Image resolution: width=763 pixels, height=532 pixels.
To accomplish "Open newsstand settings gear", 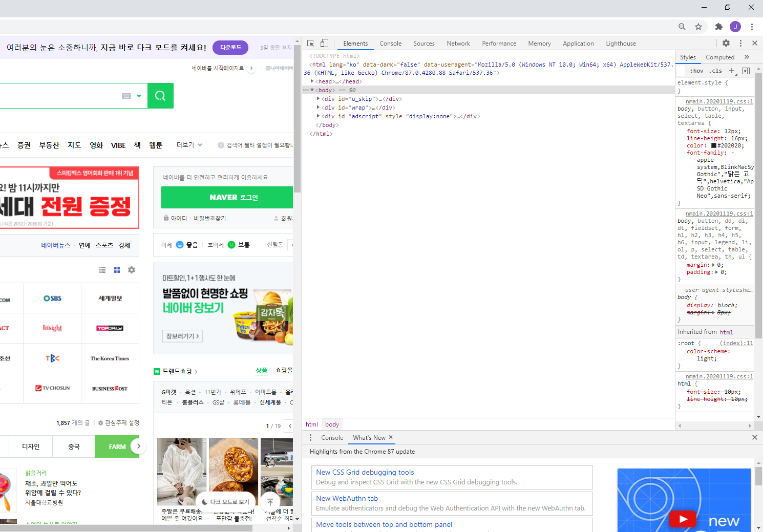I will click(x=132, y=270).
